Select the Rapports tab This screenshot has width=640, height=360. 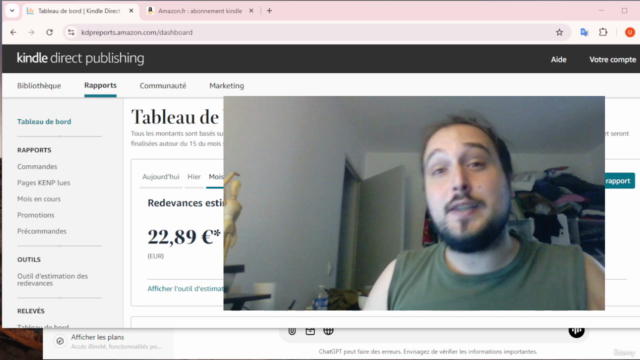click(100, 85)
